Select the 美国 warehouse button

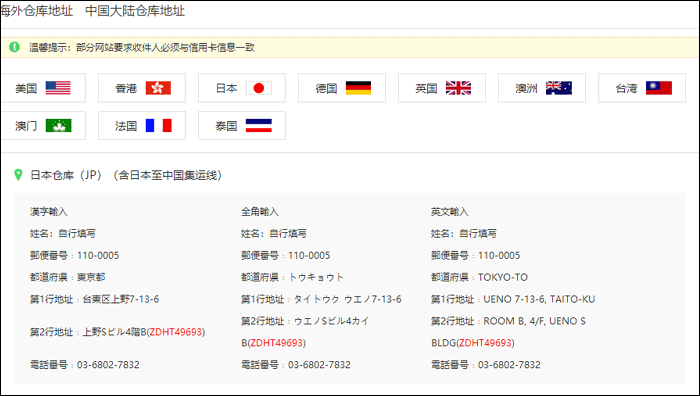[43, 88]
